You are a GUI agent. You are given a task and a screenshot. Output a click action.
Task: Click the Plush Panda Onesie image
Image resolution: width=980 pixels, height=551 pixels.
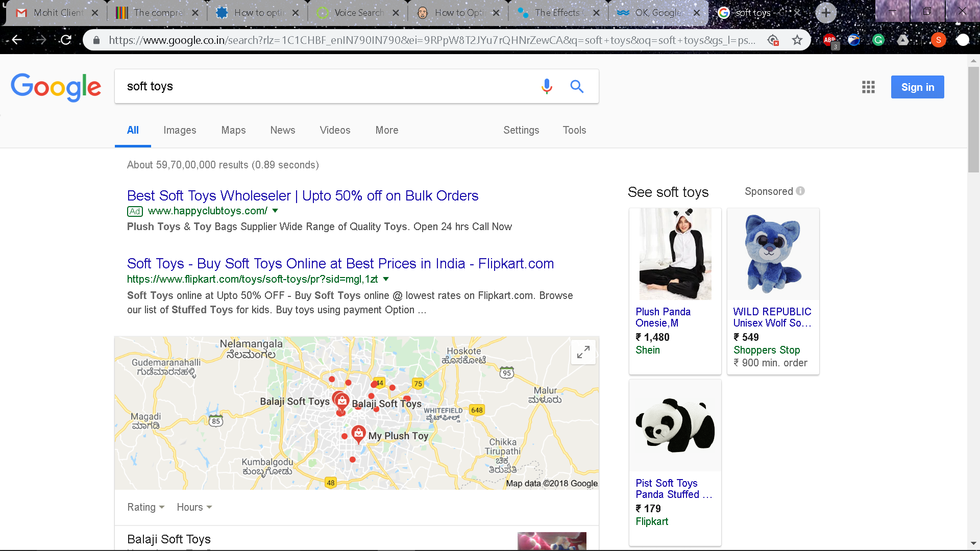pos(675,254)
